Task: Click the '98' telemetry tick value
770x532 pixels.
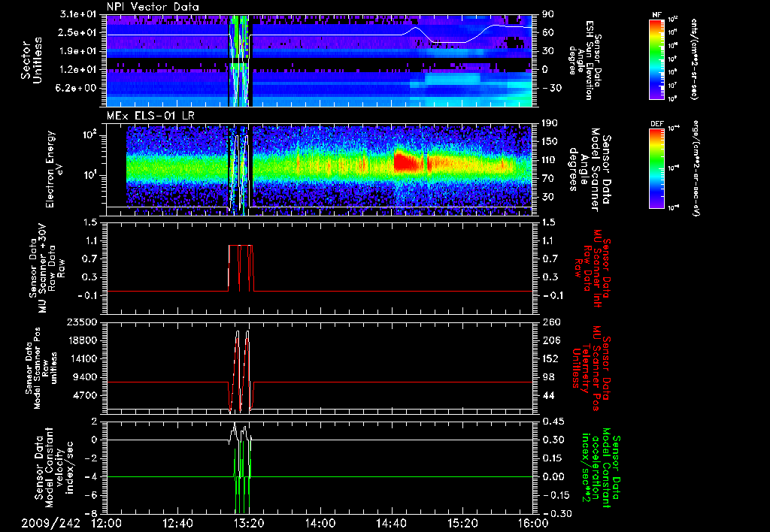Action: point(547,377)
